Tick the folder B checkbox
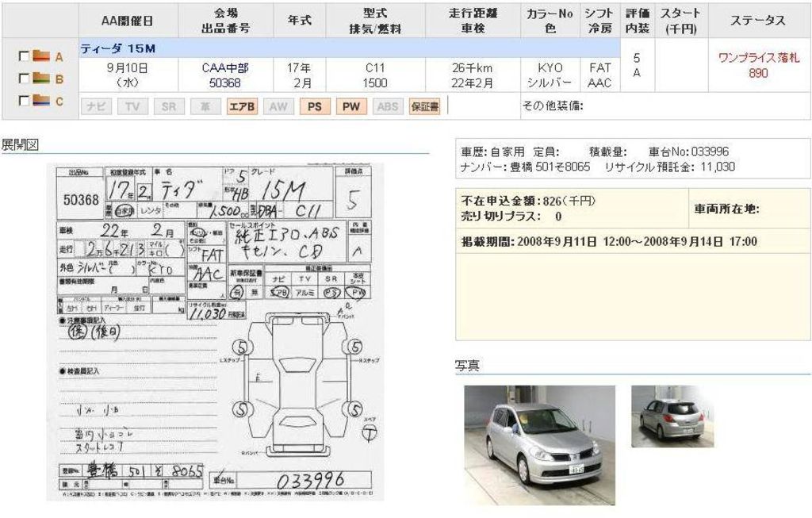 [x=23, y=79]
